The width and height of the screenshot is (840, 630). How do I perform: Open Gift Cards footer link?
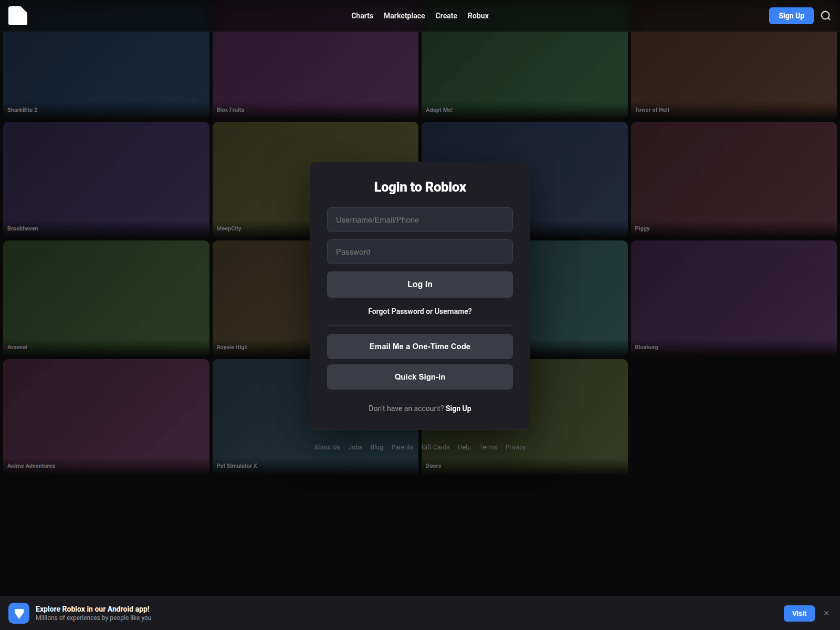pyautogui.click(x=435, y=447)
